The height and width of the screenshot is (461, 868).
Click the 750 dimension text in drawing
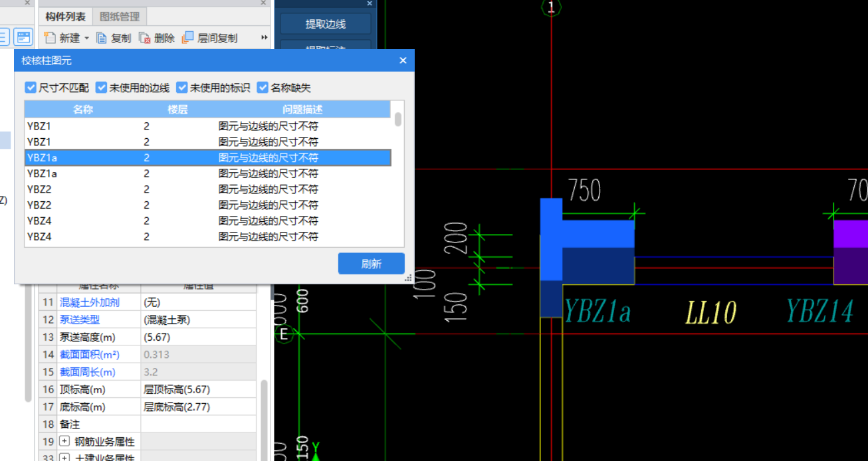[x=584, y=191]
